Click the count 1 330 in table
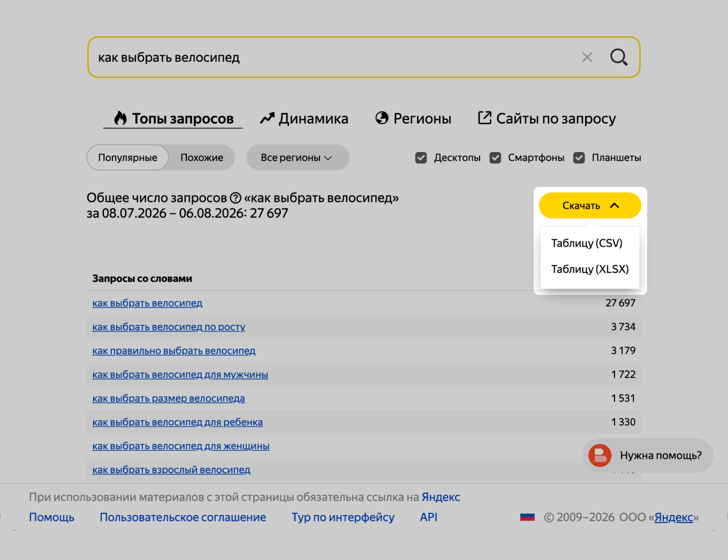Screen dimensions: 728x560 [623, 422]
